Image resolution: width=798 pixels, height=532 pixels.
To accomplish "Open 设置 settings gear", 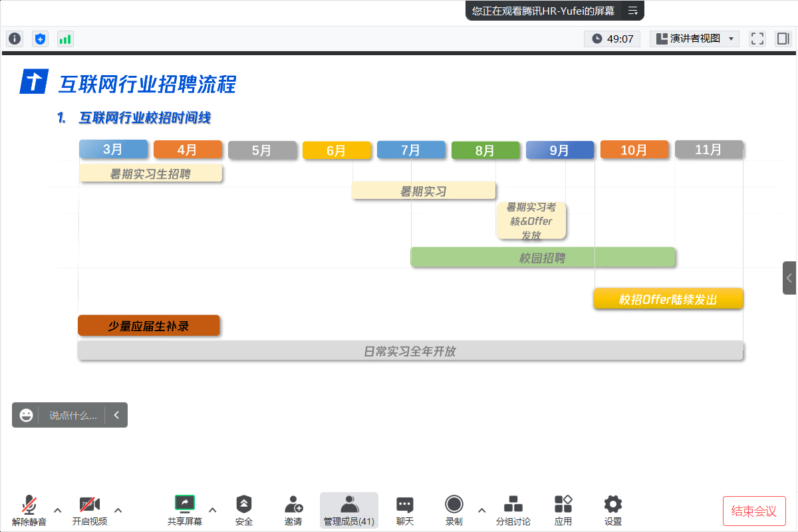I will point(612,510).
